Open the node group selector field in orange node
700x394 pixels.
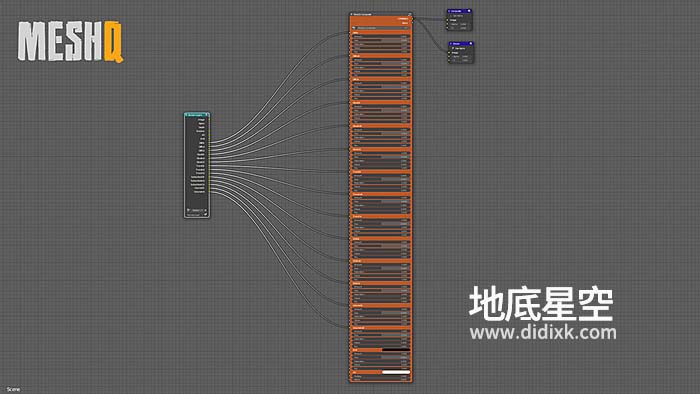[380, 28]
